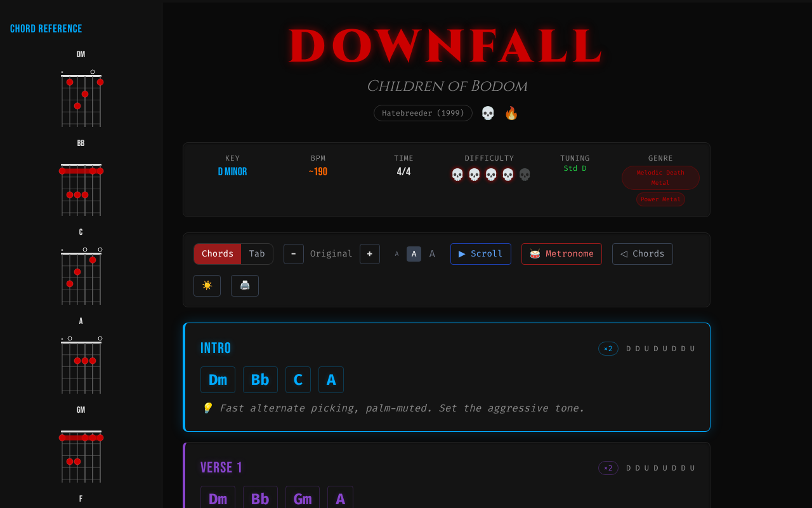Screen dimensions: 812x508
Task: Click the fire emoji in the header
Action: (x=511, y=112)
